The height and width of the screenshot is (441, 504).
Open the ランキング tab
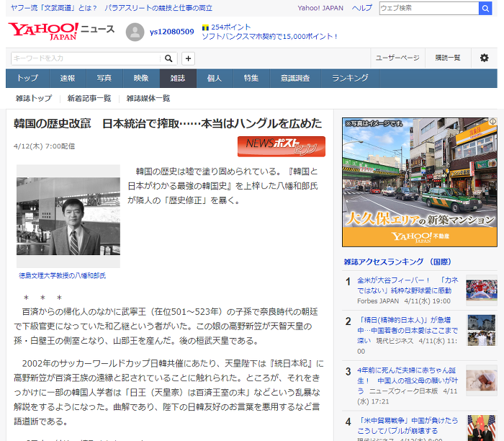(x=350, y=78)
